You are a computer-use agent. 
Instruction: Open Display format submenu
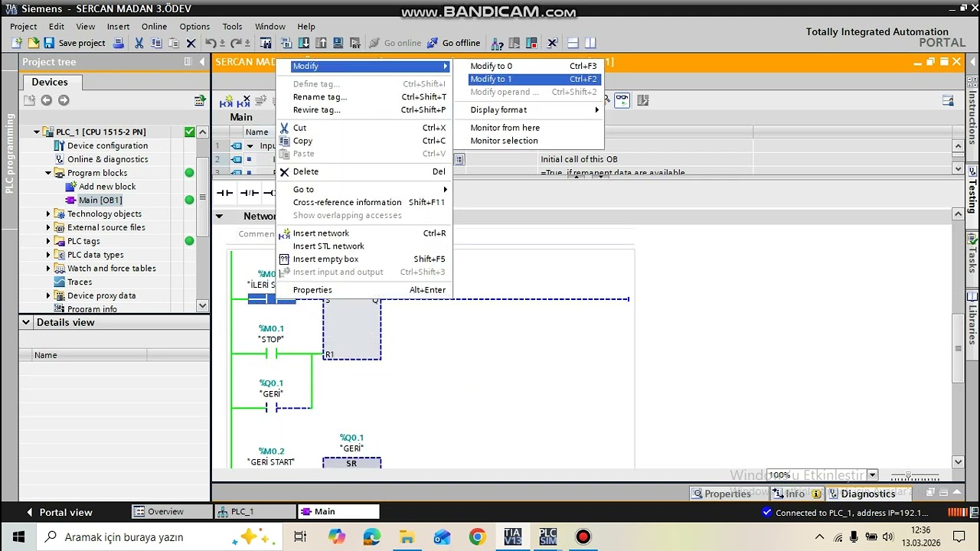point(534,109)
